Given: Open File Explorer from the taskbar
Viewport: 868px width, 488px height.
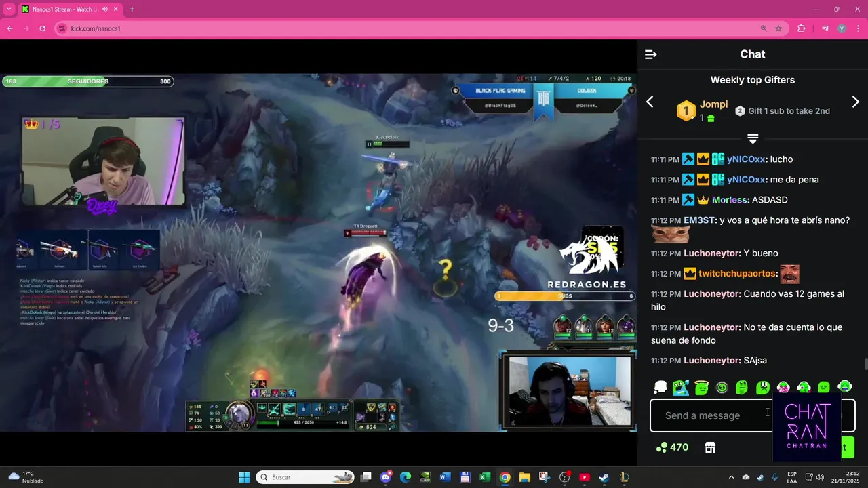Looking at the screenshot, I should tap(524, 477).
